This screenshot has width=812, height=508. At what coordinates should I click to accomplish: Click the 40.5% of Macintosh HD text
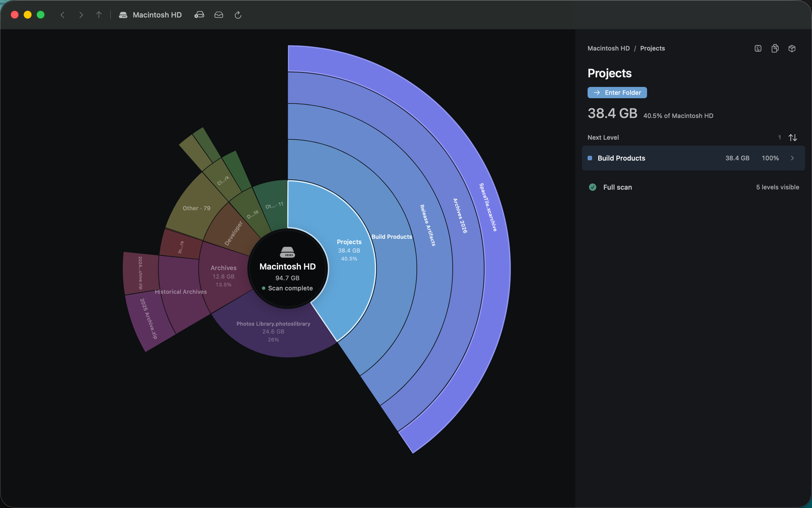click(x=678, y=116)
